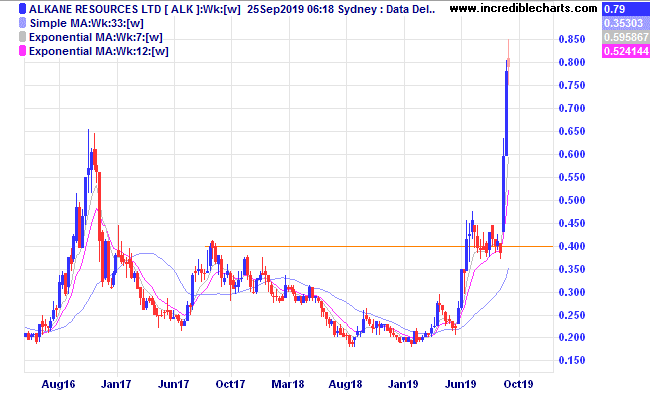Click the 0.150 price axis label
651x395 pixels.
pyautogui.click(x=572, y=361)
